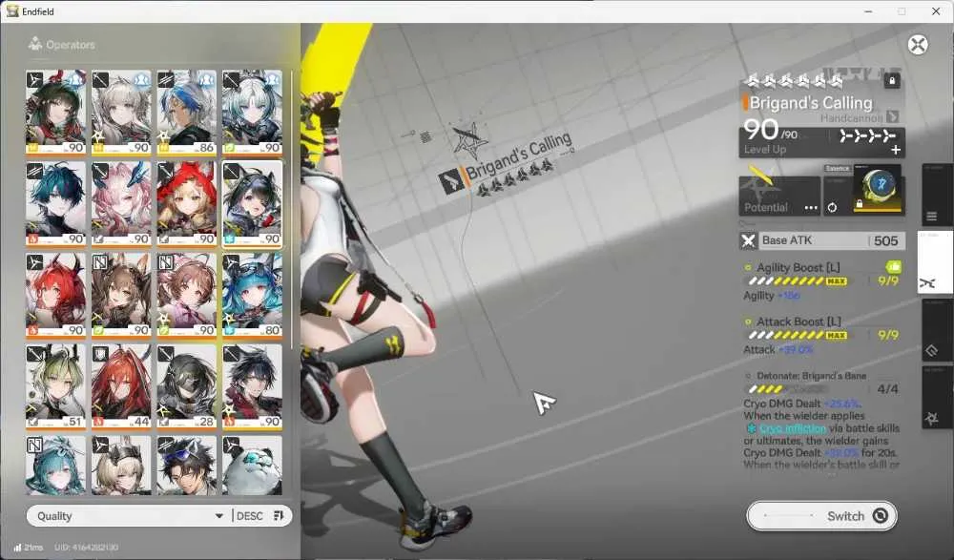The image size is (954, 560).
Task: Choose the level 28 masked operator
Action: [187, 386]
